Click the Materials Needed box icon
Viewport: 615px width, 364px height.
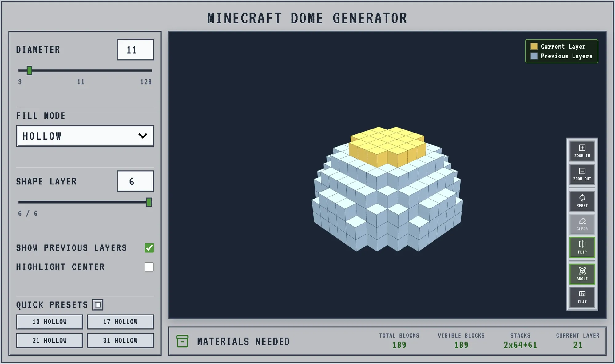(182, 341)
